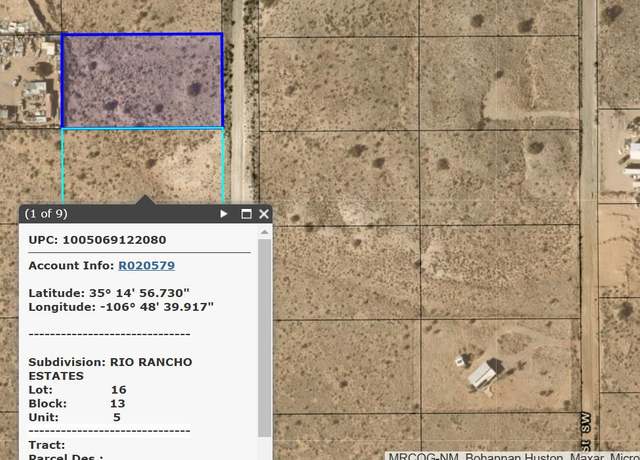Go to next feature in popup
This screenshot has height=460, width=640.
click(x=224, y=214)
